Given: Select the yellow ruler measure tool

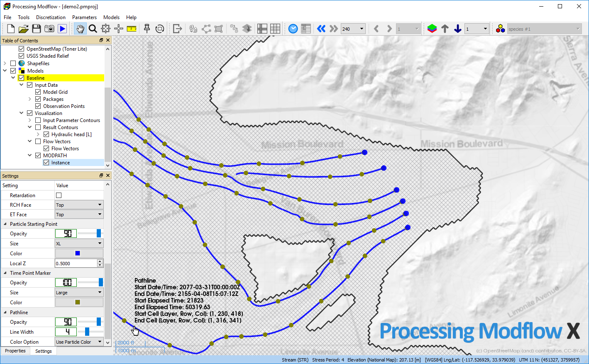Looking at the screenshot, I should click(132, 29).
